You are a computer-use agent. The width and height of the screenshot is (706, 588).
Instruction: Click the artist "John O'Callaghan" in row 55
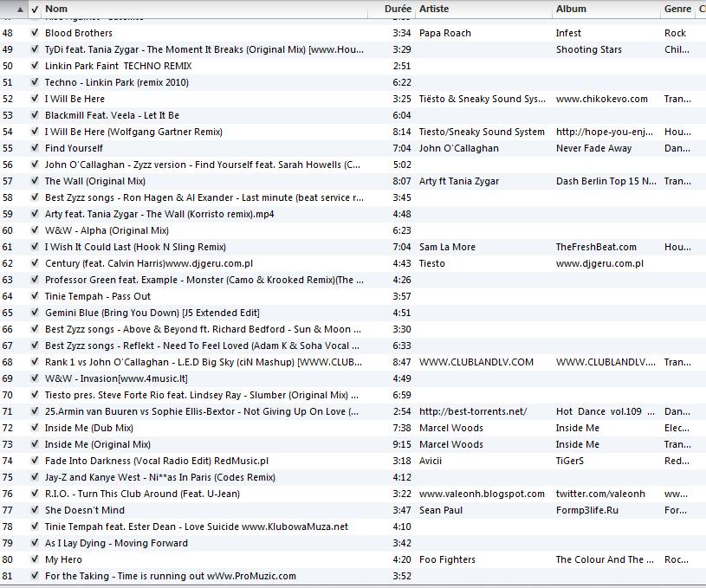(x=459, y=148)
